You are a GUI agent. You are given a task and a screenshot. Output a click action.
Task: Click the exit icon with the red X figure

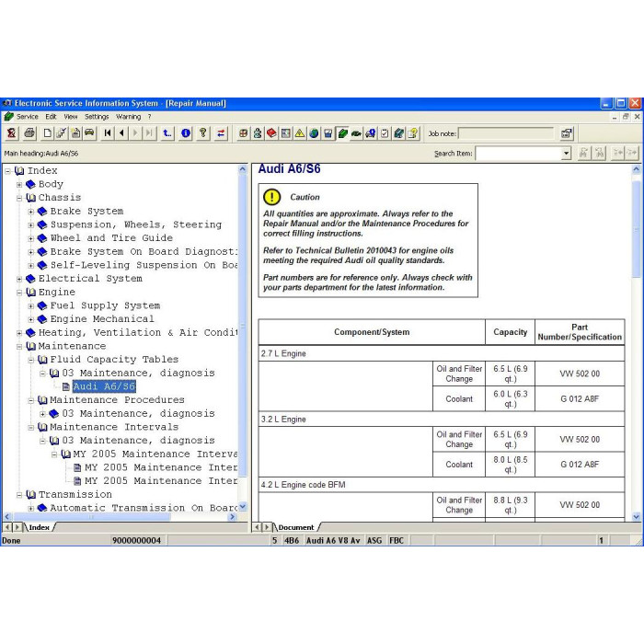point(11,133)
